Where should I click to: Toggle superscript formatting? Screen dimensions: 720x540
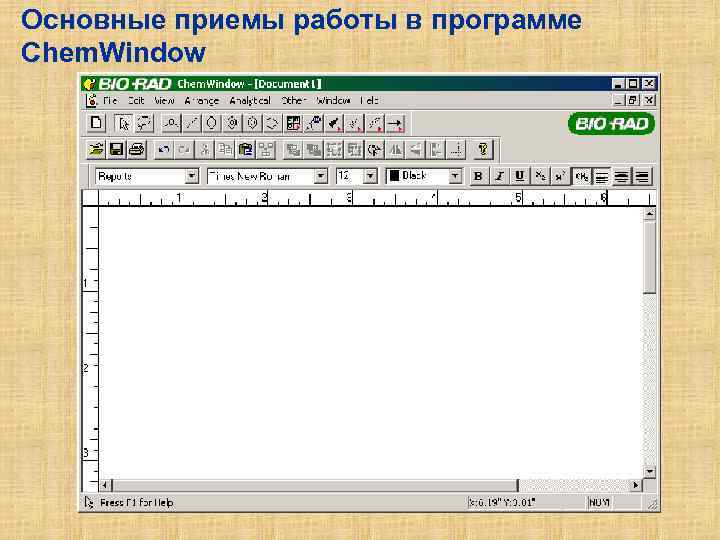560,176
